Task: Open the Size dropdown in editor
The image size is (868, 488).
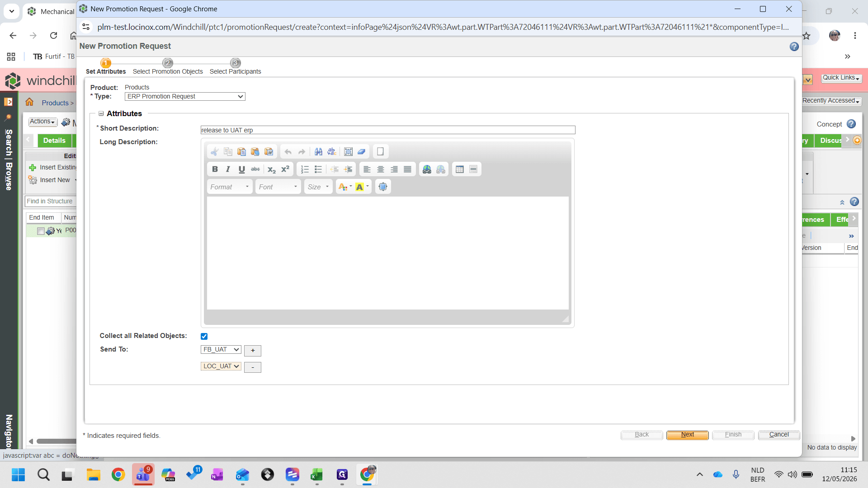Action: click(318, 187)
